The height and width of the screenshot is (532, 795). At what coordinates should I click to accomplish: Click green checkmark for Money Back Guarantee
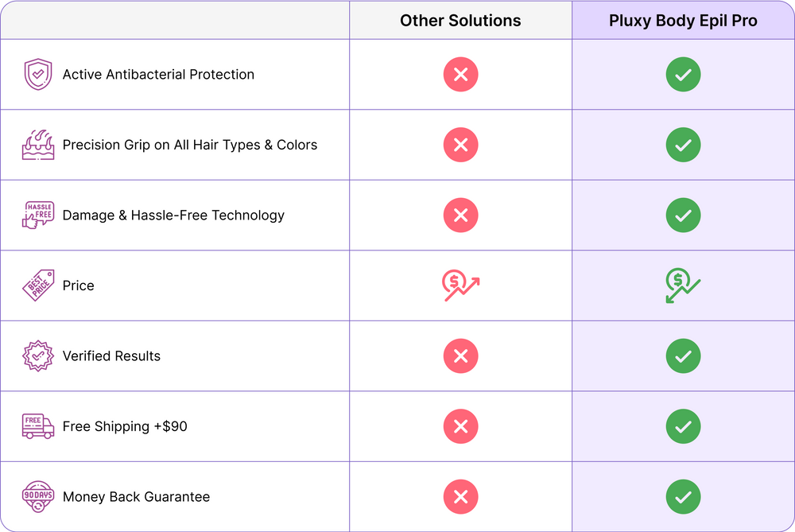[x=683, y=497]
